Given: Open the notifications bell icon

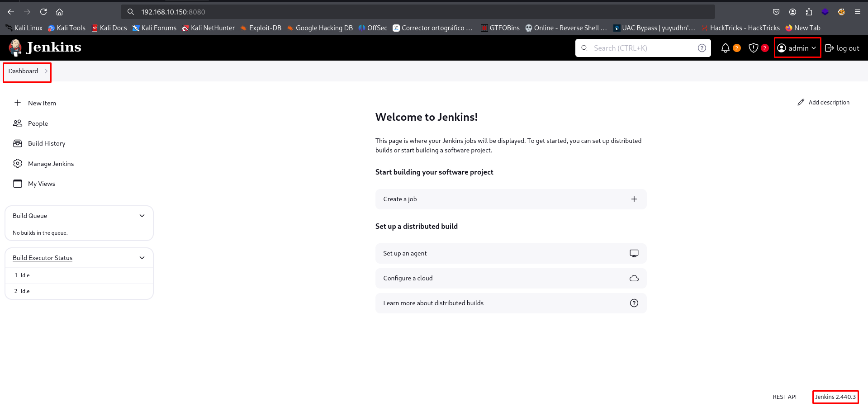Looking at the screenshot, I should 725,48.
